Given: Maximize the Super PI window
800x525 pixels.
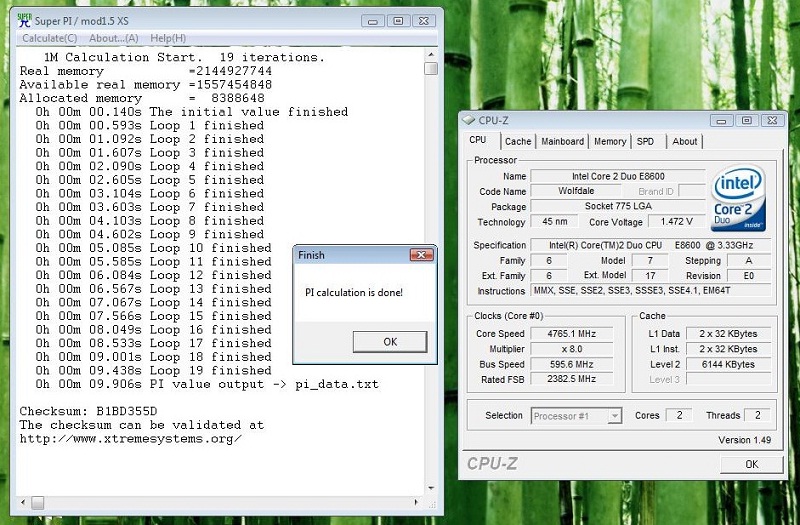Looking at the screenshot, I should (x=398, y=21).
